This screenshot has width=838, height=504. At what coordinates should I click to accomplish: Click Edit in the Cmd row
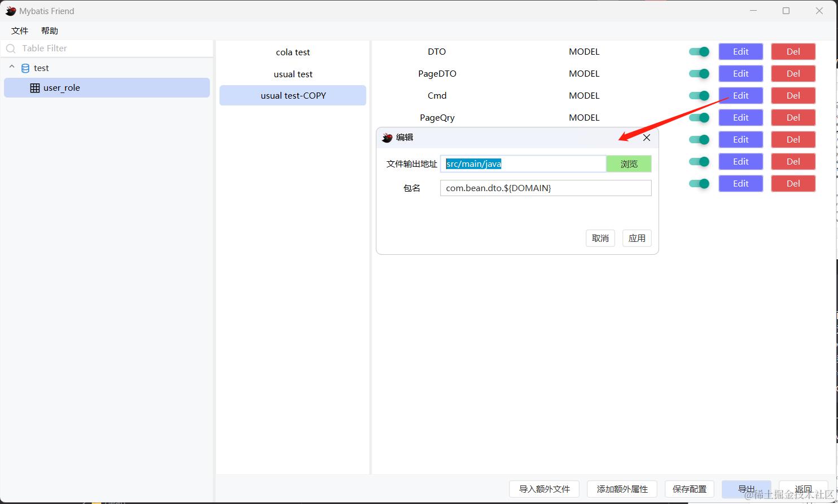point(741,96)
